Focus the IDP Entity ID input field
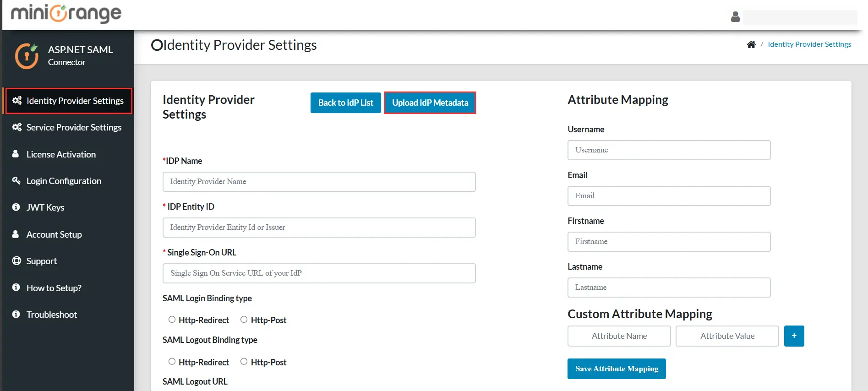 click(319, 228)
